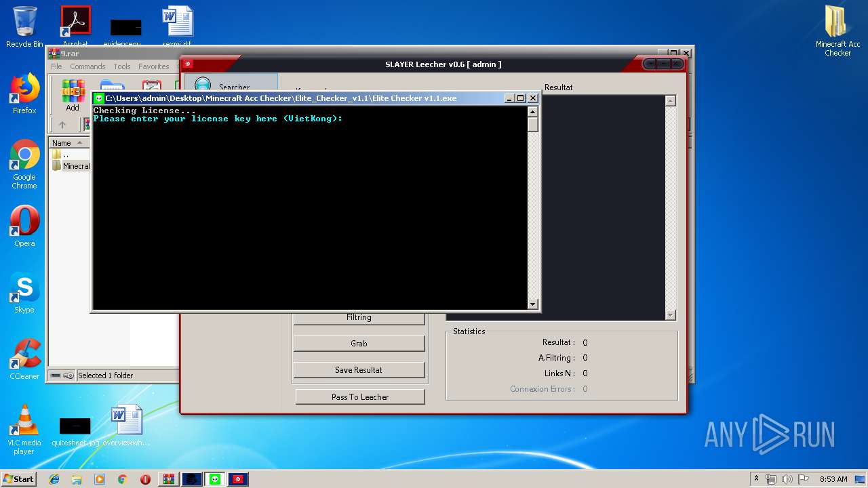Open WinRAR File menu

tap(56, 66)
